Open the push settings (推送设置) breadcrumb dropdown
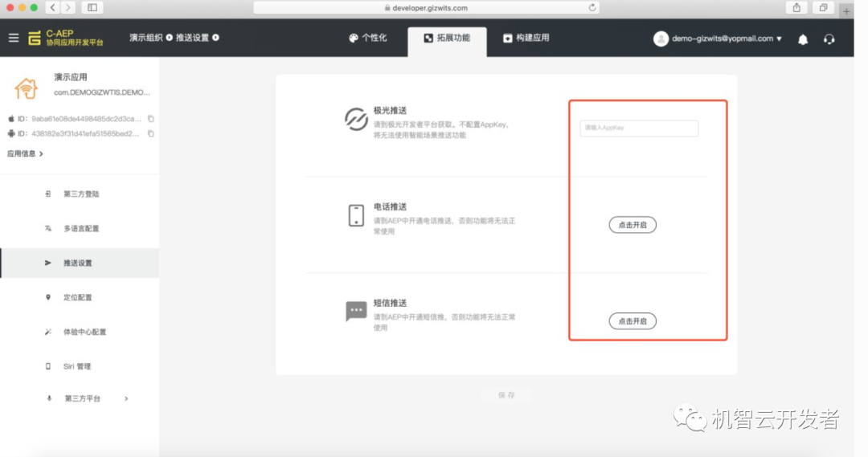Screen dimensions: 868x457 pos(197,38)
